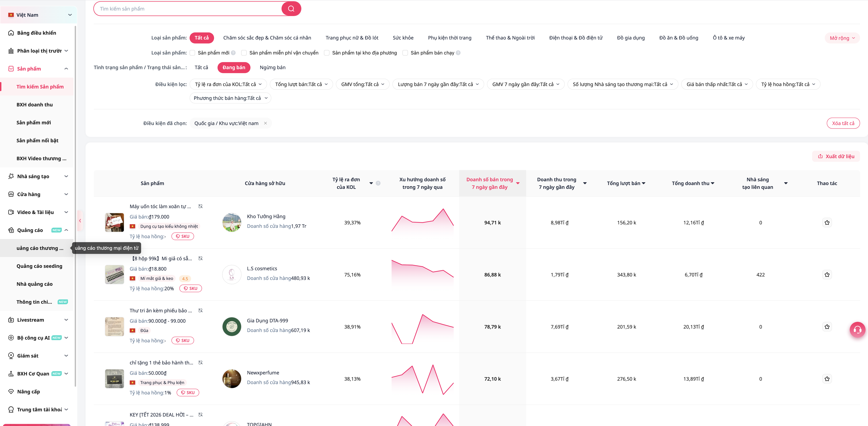Enable Sản phẩm miễn phí vận chuyển

244,53
